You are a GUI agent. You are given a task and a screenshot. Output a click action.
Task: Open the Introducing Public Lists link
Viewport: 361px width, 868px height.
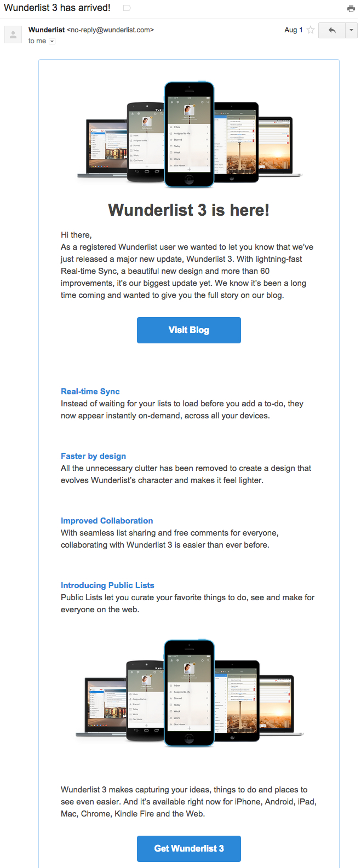[107, 585]
